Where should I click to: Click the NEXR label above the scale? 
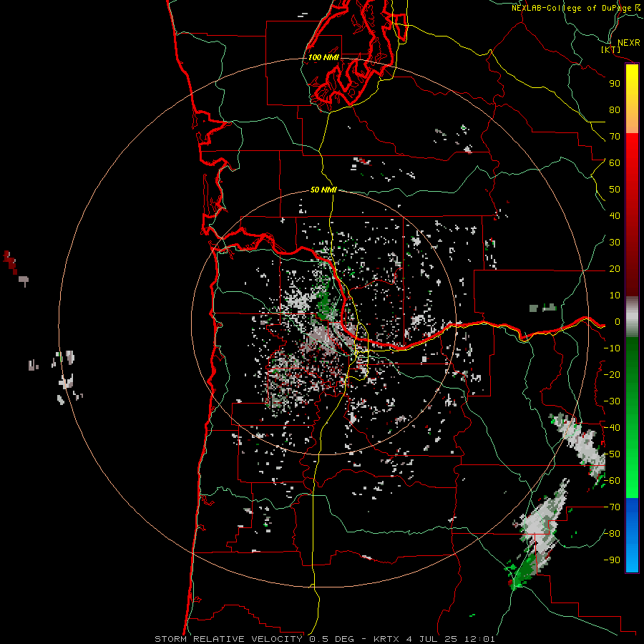629,43
